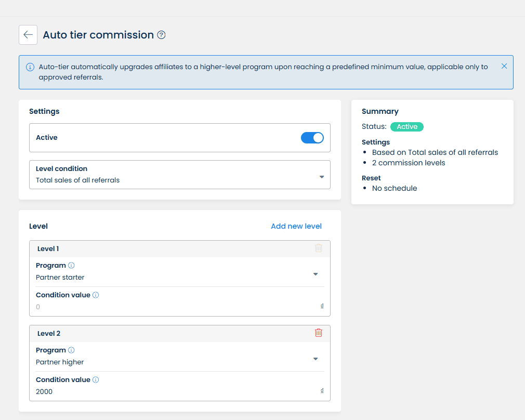Click Level 1 Condition value info icon

[x=96, y=295]
